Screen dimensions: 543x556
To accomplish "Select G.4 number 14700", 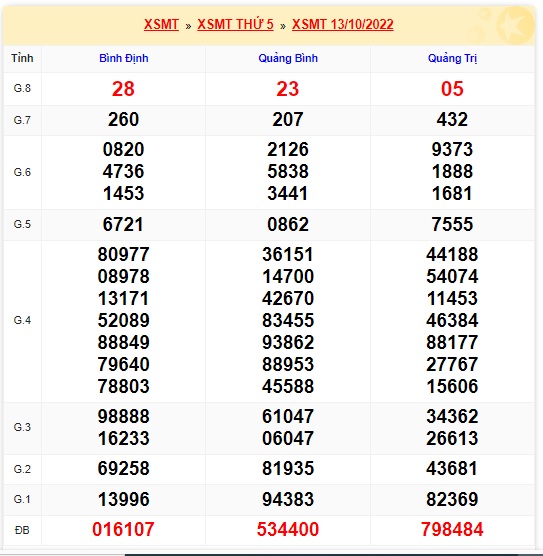I will pos(288,277).
